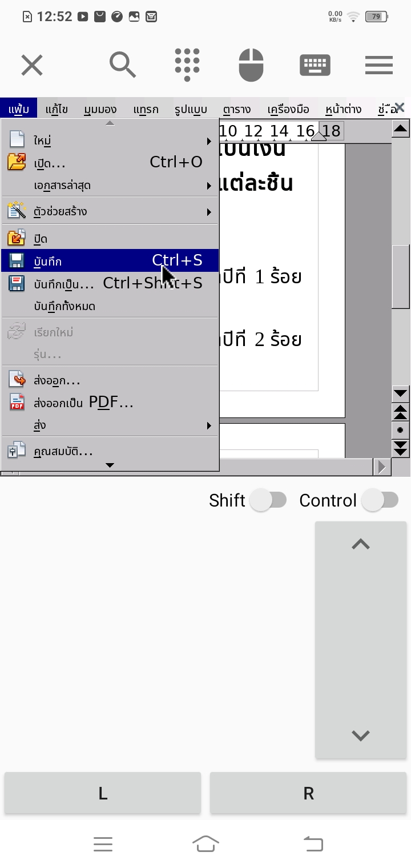
Task: Tap the magnifier search icon
Action: point(122,65)
